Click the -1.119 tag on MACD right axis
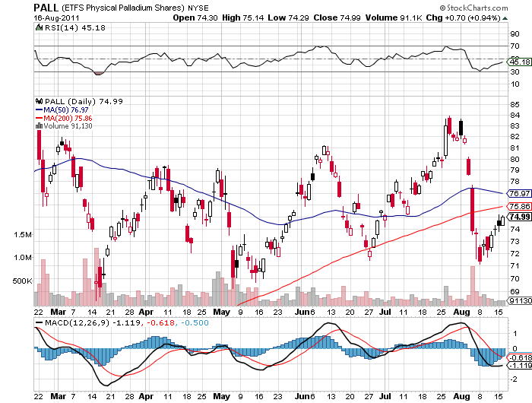This screenshot has height=403, width=532. [x=519, y=365]
